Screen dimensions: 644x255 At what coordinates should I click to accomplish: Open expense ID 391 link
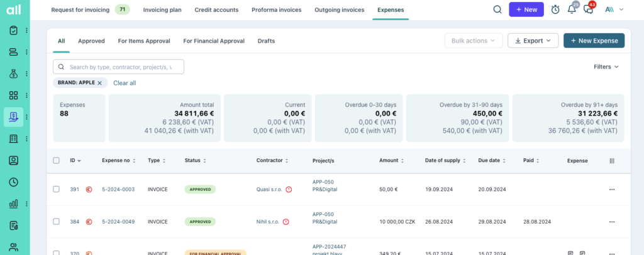74,190
